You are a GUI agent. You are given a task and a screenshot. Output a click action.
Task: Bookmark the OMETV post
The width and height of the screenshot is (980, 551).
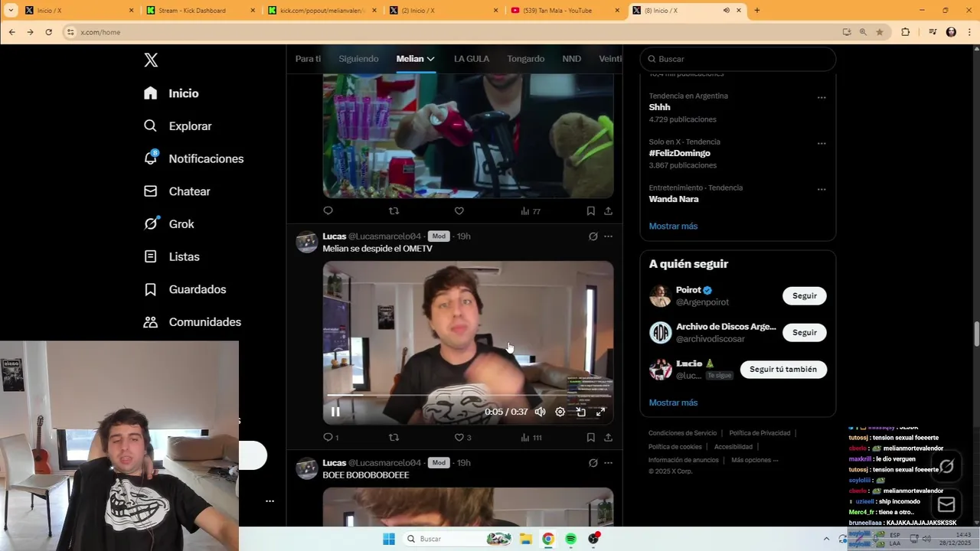tap(590, 437)
